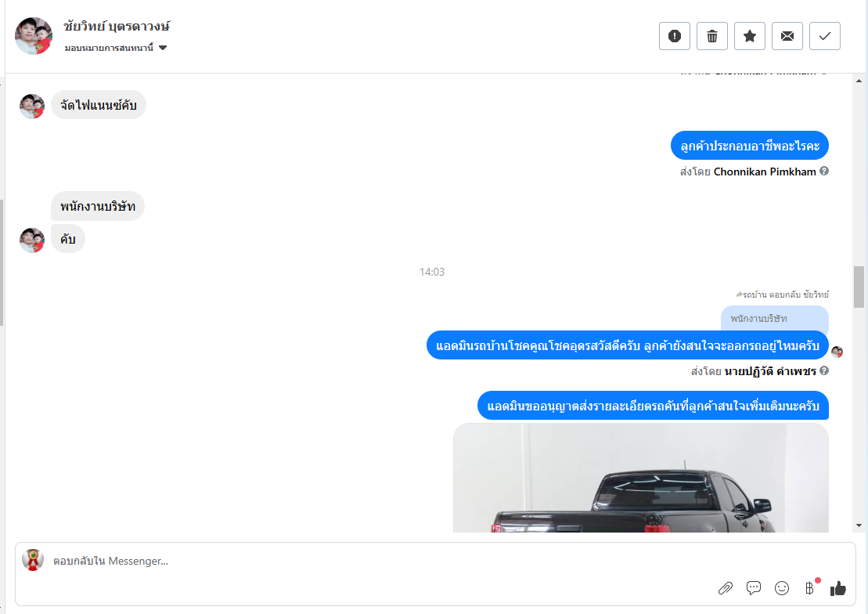Click the dropdown arrow beside มอบหมายการสนทนานี้
Image resolution: width=868 pixels, height=614 pixels.
[163, 48]
